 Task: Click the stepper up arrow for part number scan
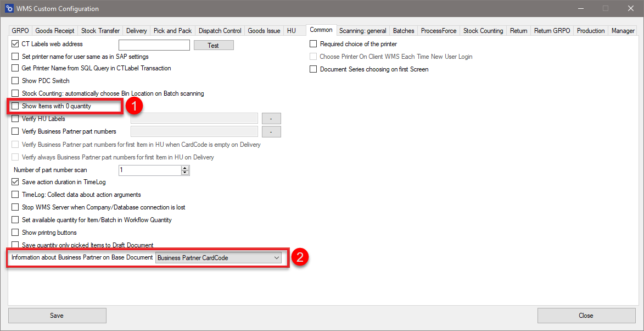[x=185, y=168]
